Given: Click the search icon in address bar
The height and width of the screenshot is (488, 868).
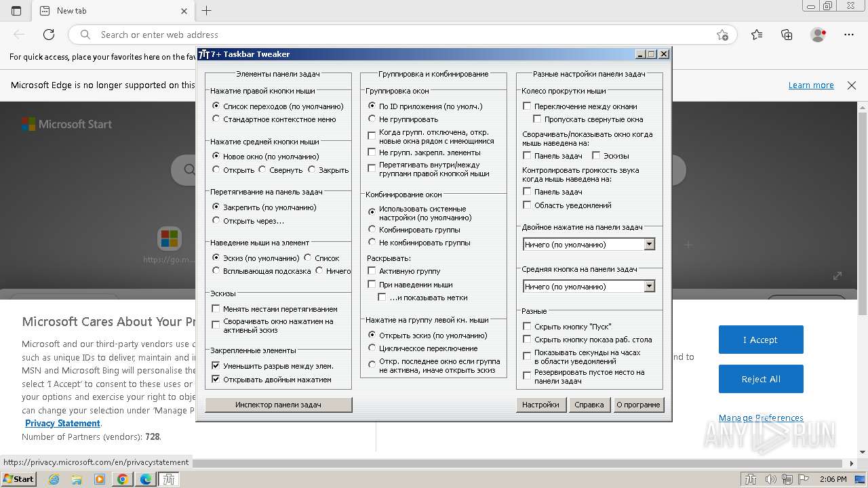Looking at the screenshot, I should click(85, 35).
